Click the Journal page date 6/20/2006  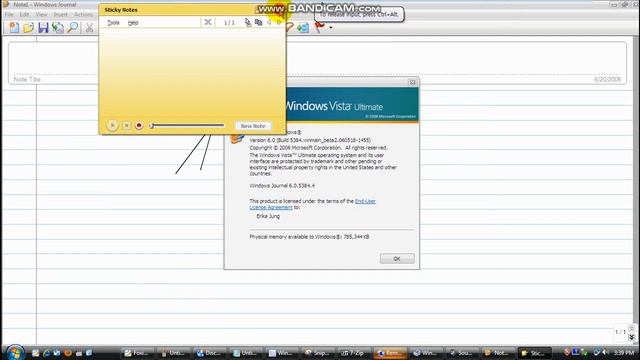[x=607, y=79]
